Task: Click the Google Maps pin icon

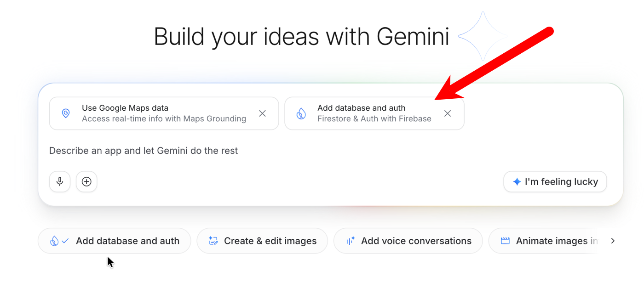Action: coord(66,113)
